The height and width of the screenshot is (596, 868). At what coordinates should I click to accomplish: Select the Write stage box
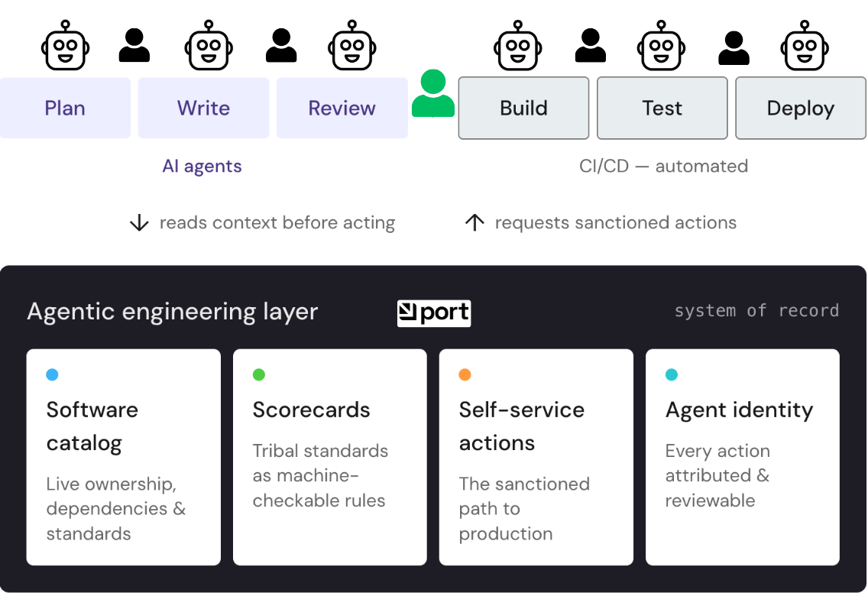204,108
